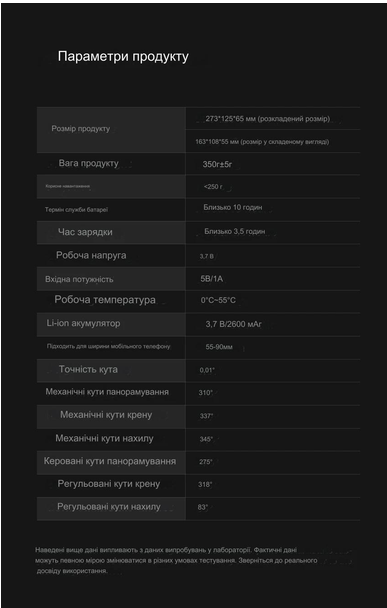Viewport: 387px width, 608px height.
Task: Click the '3,7 В/2600 мАг' battery value
Action: tap(233, 324)
